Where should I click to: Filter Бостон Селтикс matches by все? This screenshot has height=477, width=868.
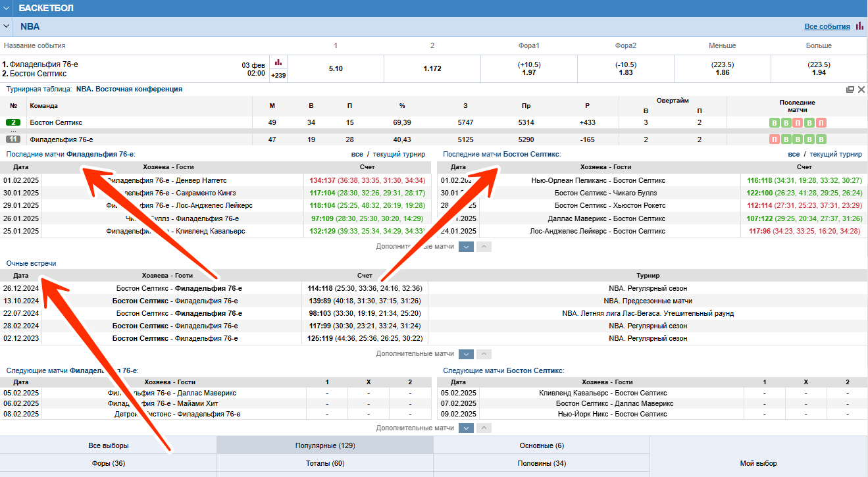(794, 154)
